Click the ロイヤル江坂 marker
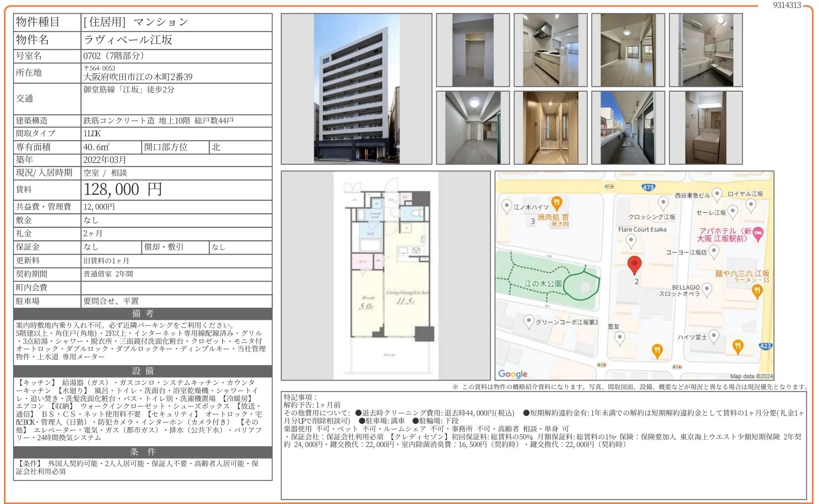Image resolution: width=819 pixels, height=504 pixels. [751, 203]
